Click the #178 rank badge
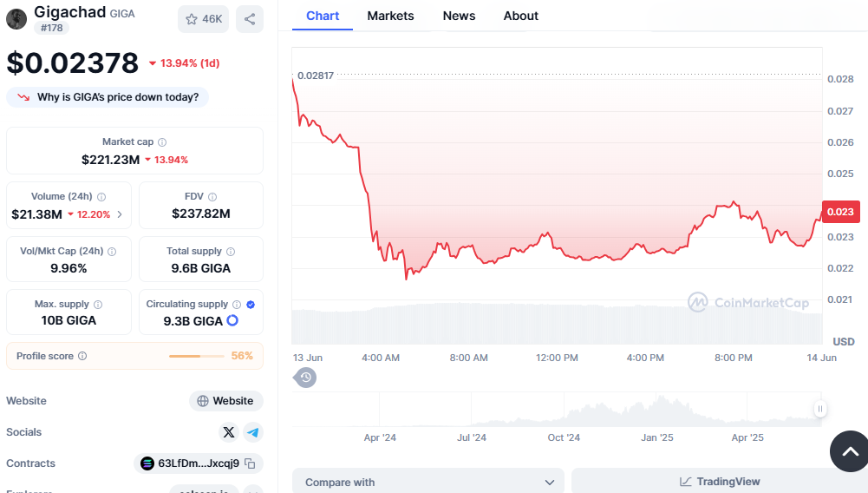 click(51, 28)
